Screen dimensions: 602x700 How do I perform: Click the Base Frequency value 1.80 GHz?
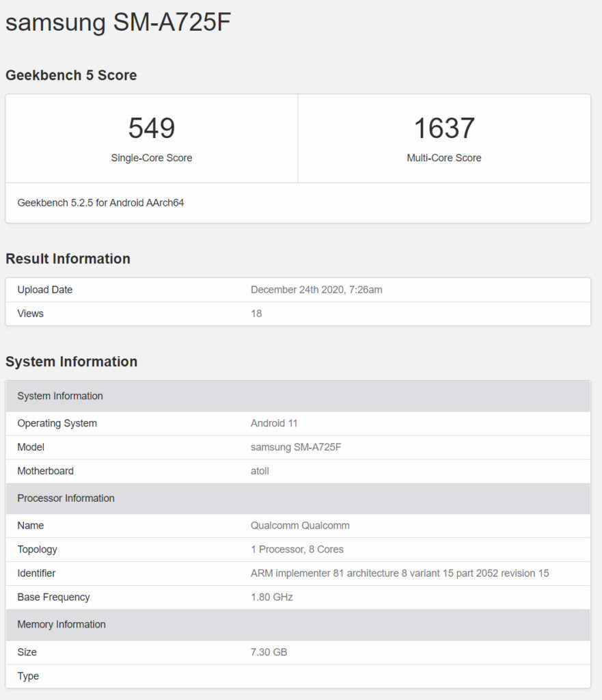[x=272, y=597]
